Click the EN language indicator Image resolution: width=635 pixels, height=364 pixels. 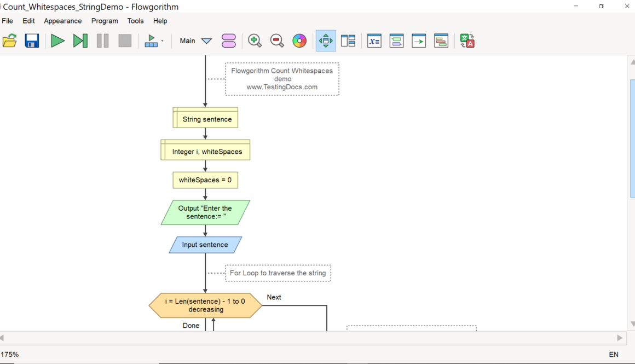(x=614, y=355)
